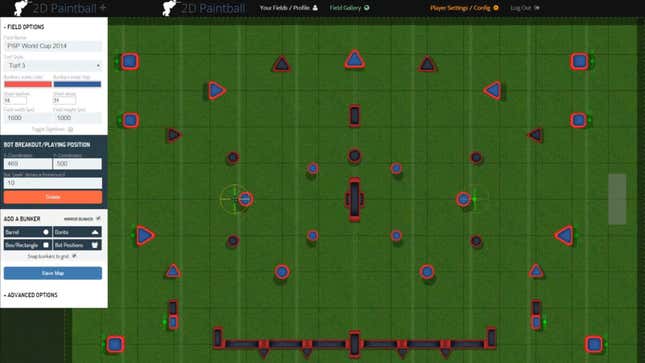
Task: Open the Turf Style dropdown
Action: click(x=53, y=65)
